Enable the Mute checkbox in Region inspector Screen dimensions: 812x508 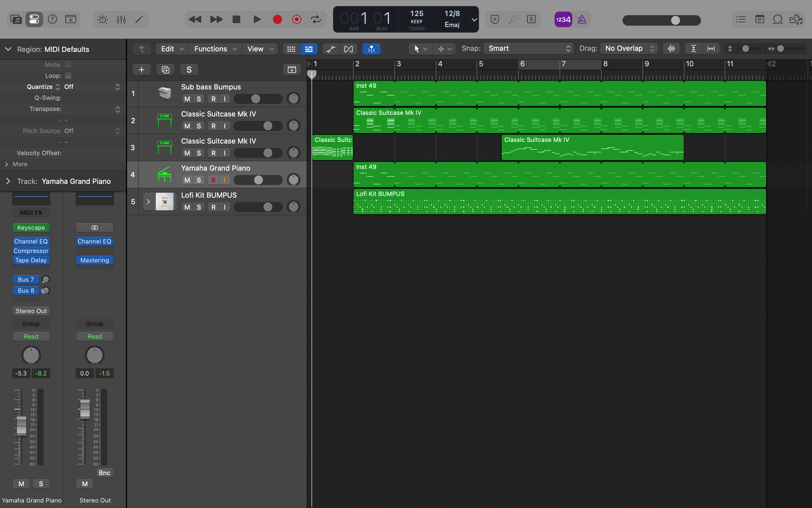[68, 65]
